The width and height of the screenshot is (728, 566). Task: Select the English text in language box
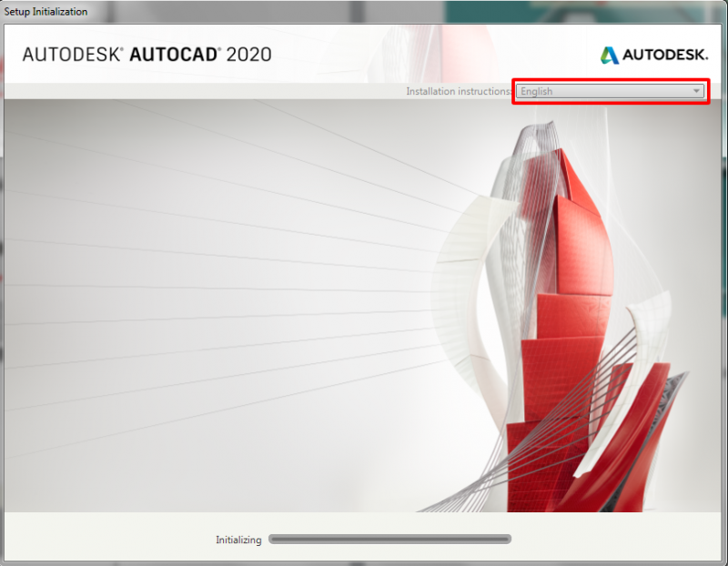(536, 91)
